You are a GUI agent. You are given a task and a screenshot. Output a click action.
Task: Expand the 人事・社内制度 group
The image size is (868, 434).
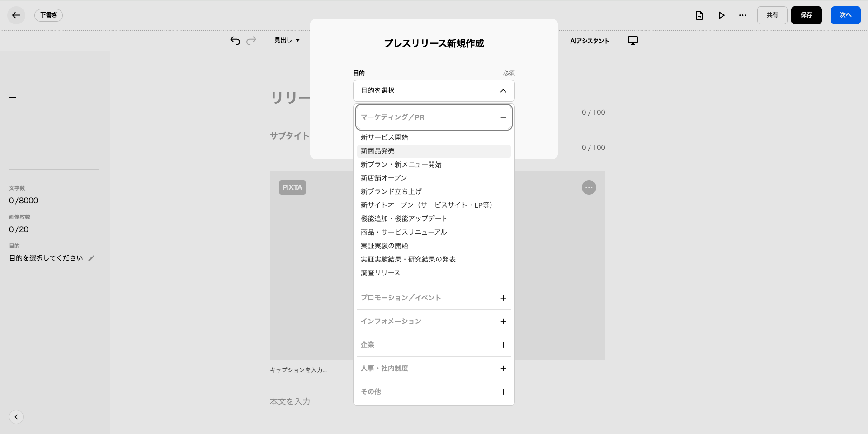coord(434,369)
